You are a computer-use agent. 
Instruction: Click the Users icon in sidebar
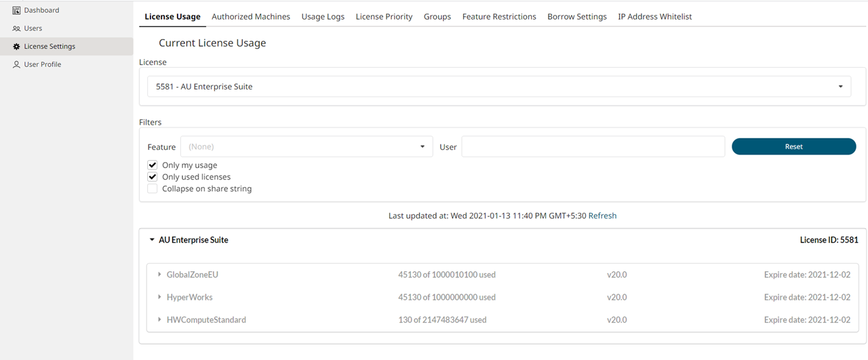(x=16, y=28)
